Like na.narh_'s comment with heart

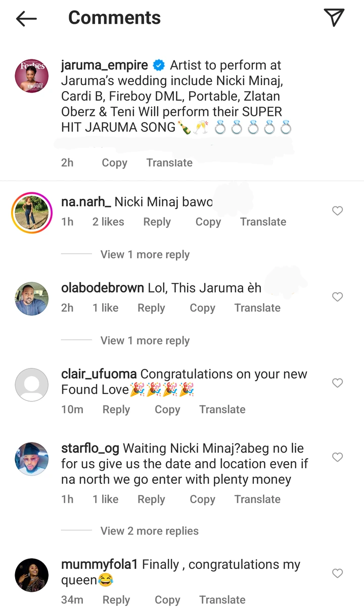(338, 211)
